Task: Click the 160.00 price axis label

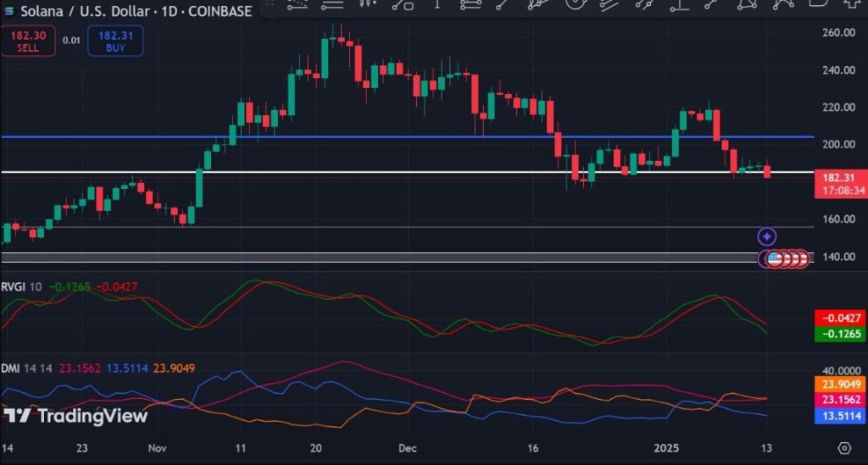Action: point(838,219)
